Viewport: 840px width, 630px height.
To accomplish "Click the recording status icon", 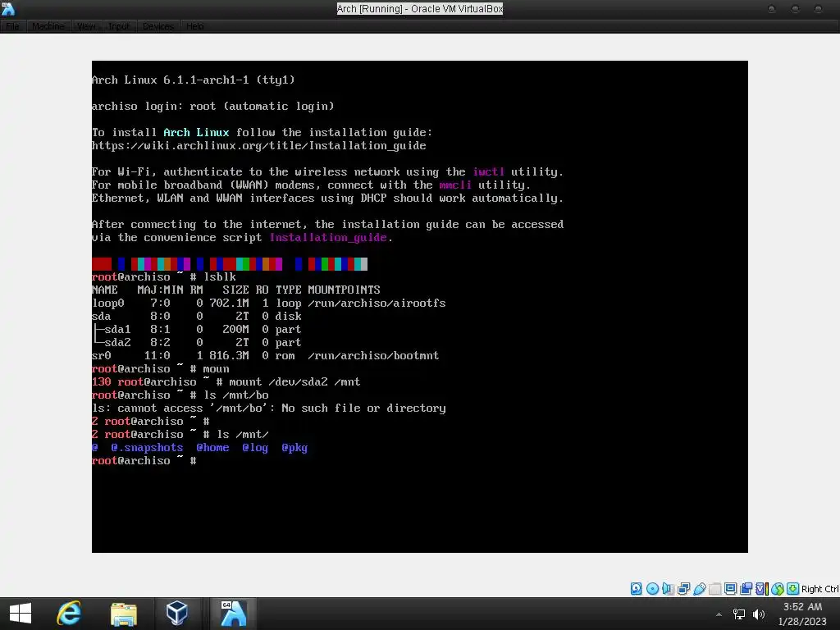I will [x=746, y=589].
